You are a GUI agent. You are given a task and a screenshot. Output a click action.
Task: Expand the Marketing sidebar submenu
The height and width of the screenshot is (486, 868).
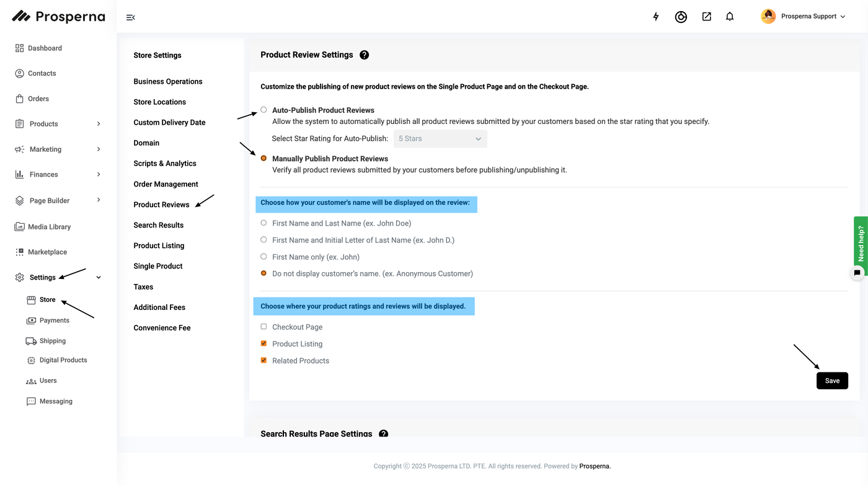99,149
